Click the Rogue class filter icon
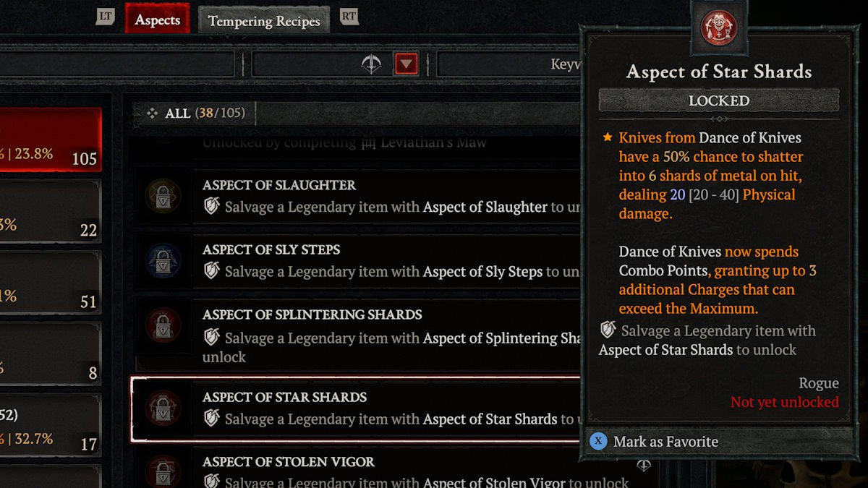The image size is (868, 488). [x=372, y=64]
